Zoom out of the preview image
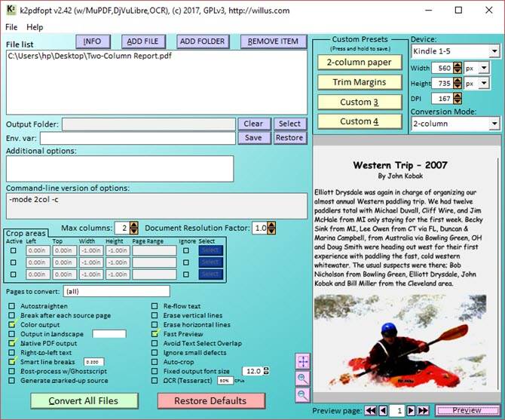 click(303, 394)
